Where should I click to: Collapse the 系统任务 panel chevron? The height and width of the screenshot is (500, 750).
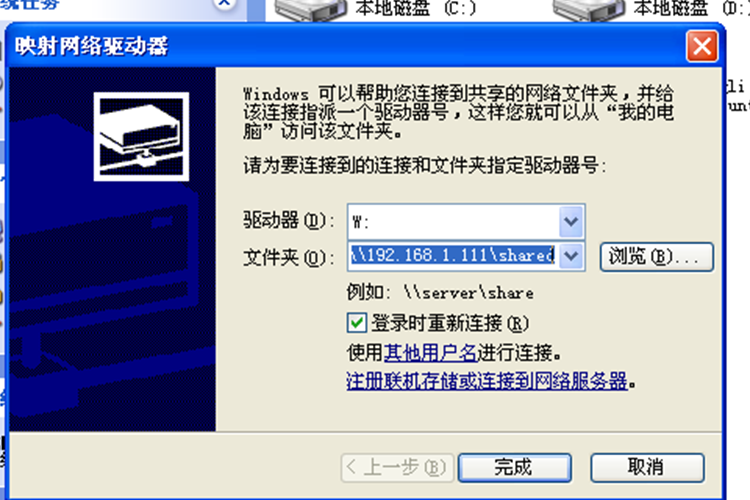coord(224,4)
